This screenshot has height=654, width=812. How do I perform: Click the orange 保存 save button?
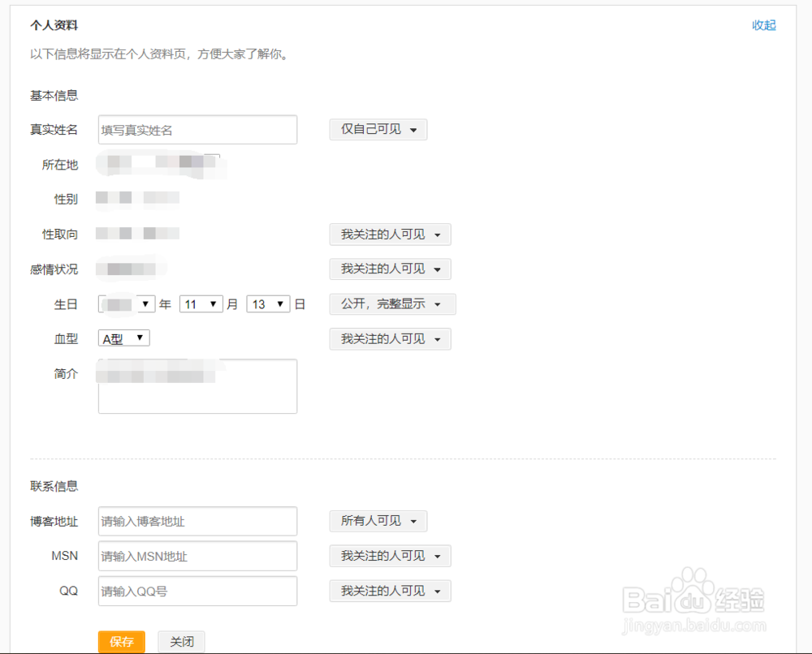coord(121,641)
